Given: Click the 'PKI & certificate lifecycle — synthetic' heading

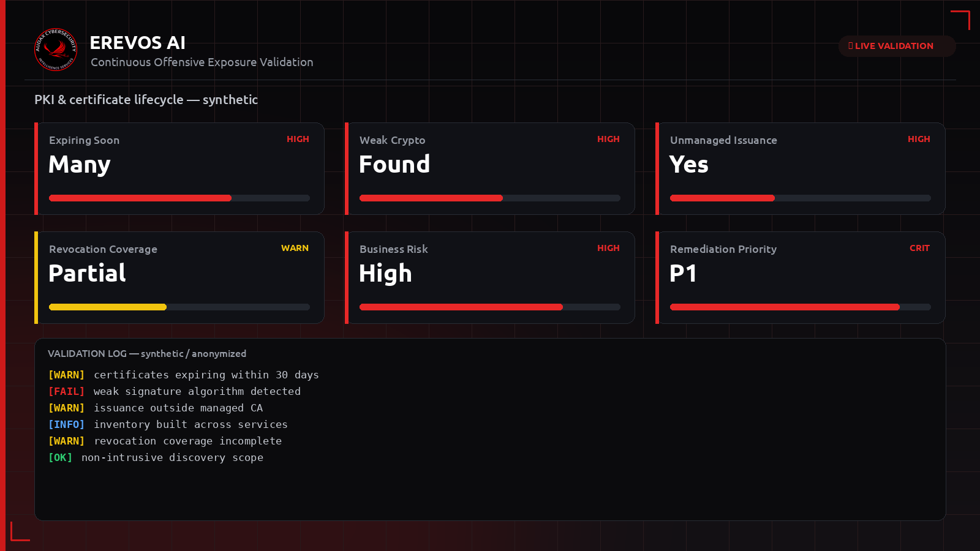Looking at the screenshot, I should tap(146, 100).
